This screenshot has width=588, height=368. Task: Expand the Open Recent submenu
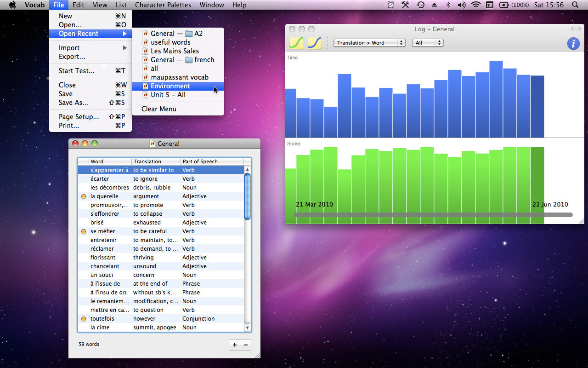click(x=90, y=34)
